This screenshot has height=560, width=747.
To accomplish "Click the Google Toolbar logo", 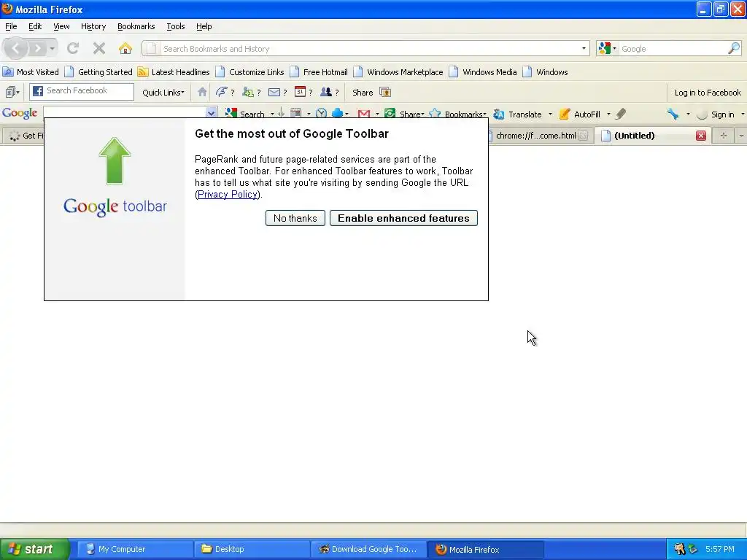I will [x=20, y=113].
